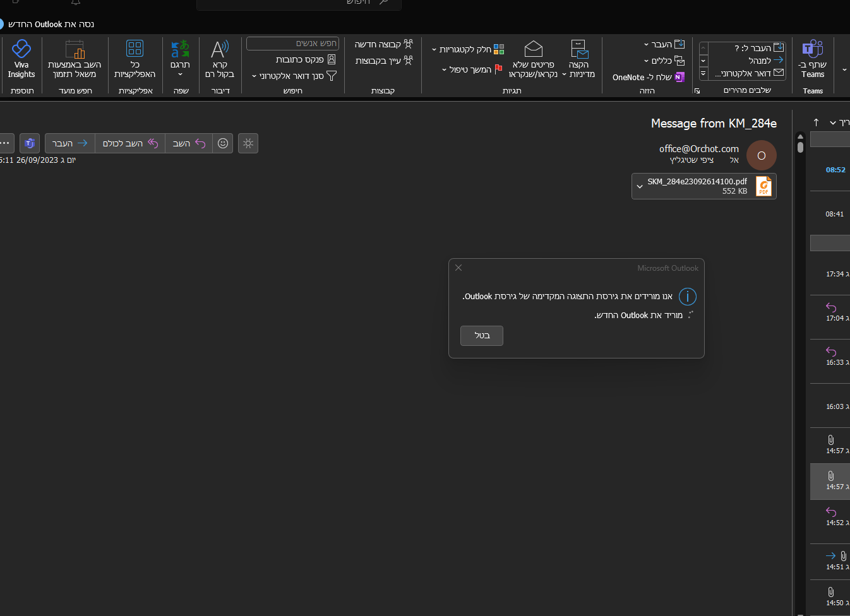Screen dimensions: 850x616
Task: Cancel the Outlook download dialog (בטל)
Action: [x=482, y=336]
